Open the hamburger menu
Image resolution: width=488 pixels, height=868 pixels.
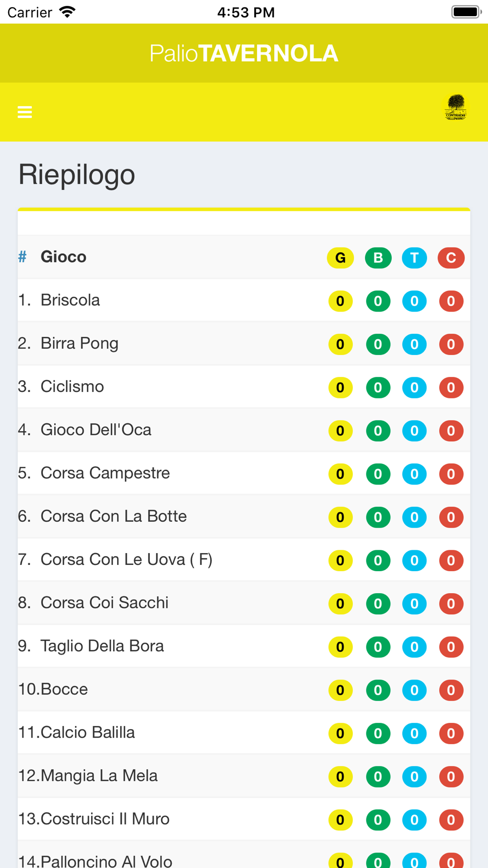click(25, 112)
